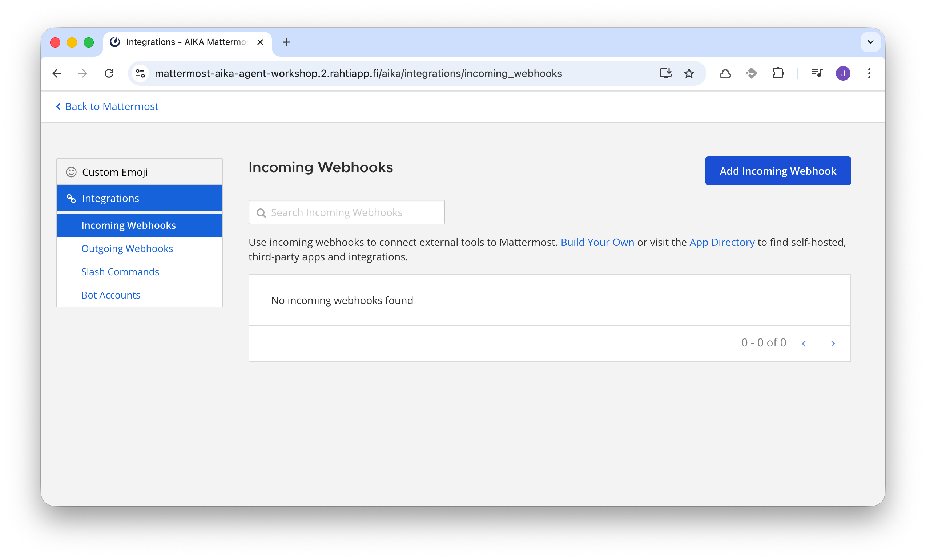
Task: Expand the tab search dropdown chevron
Action: (870, 42)
